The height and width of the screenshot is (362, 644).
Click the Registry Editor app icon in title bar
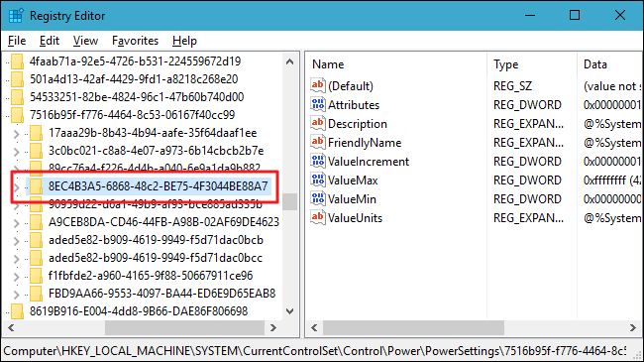click(x=16, y=16)
